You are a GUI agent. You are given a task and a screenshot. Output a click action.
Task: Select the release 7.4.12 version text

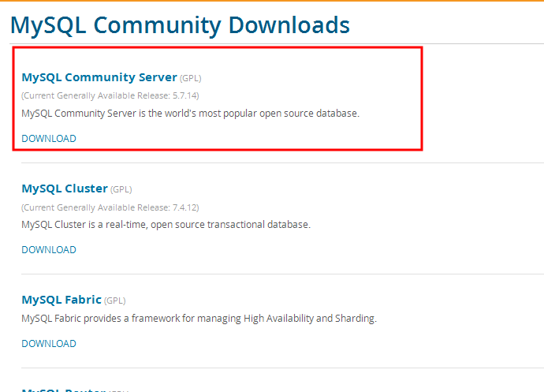tap(110, 207)
